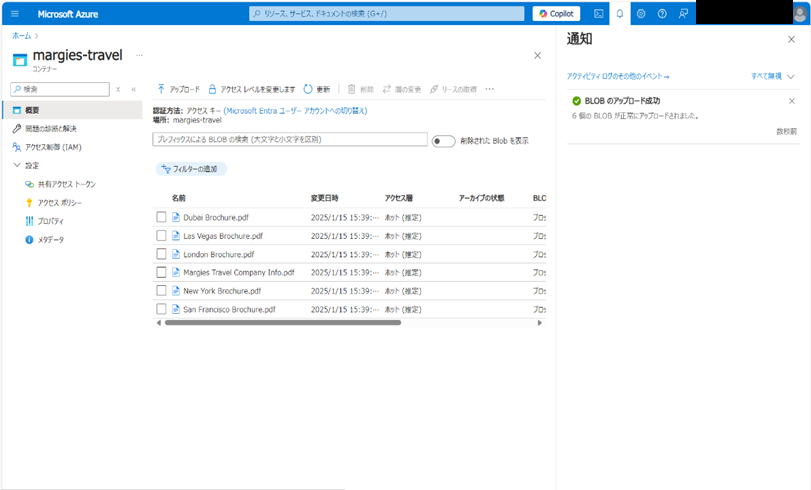Select 概要 in the sidebar menu

pos(72,110)
